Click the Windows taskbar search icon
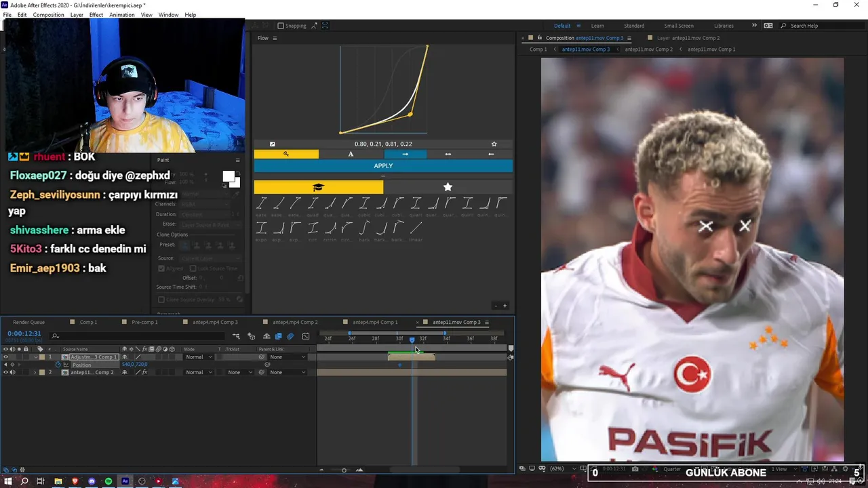Screen dimensions: 868x488 coord(24,481)
